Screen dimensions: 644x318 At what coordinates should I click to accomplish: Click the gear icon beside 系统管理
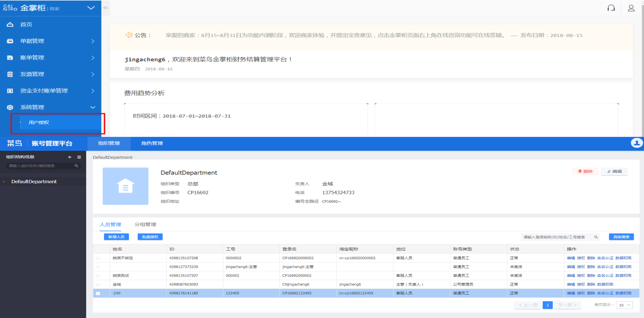[10, 107]
